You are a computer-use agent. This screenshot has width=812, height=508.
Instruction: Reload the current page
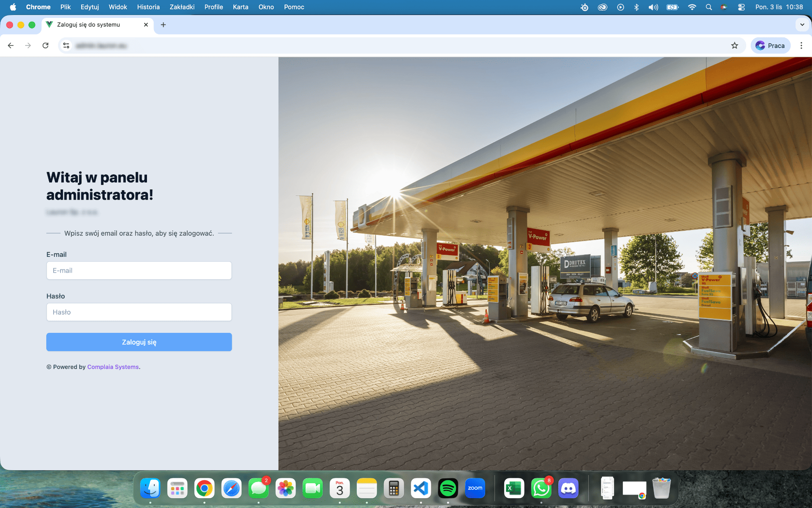45,46
